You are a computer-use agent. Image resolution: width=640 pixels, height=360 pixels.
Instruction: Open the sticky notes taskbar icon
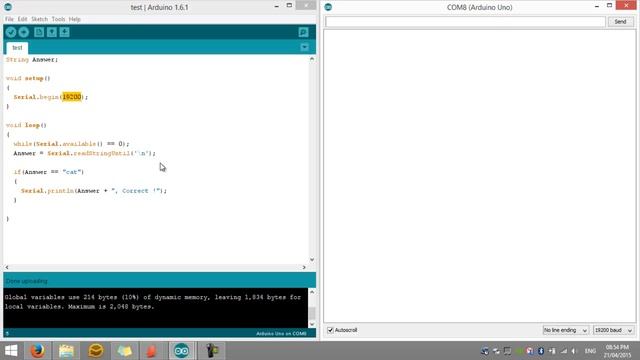click(x=124, y=351)
